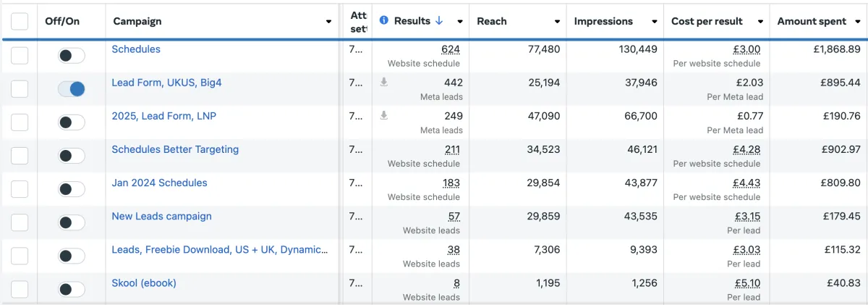Image resolution: width=868 pixels, height=305 pixels.
Task: Select the Jan 2024 Schedules row checkbox
Action: tap(20, 189)
